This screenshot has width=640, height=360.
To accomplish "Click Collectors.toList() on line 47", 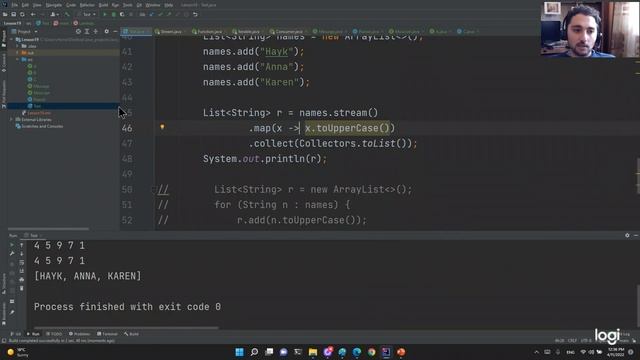I will pos(353,144).
